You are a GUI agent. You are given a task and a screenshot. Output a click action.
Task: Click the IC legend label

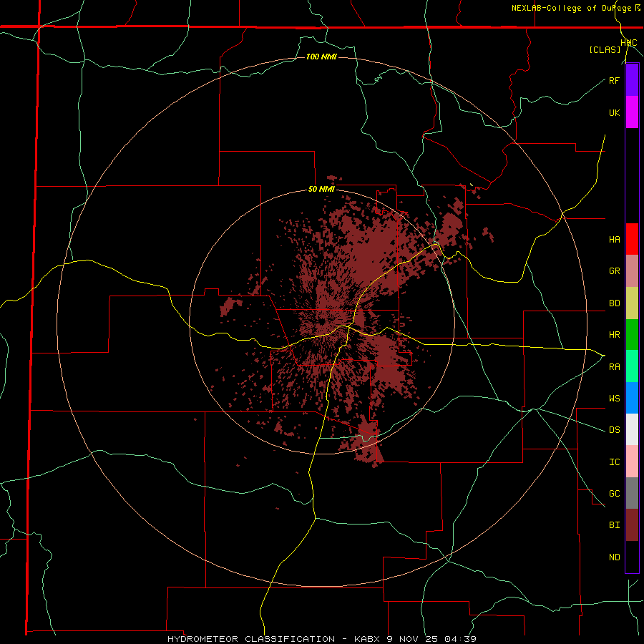tap(614, 462)
